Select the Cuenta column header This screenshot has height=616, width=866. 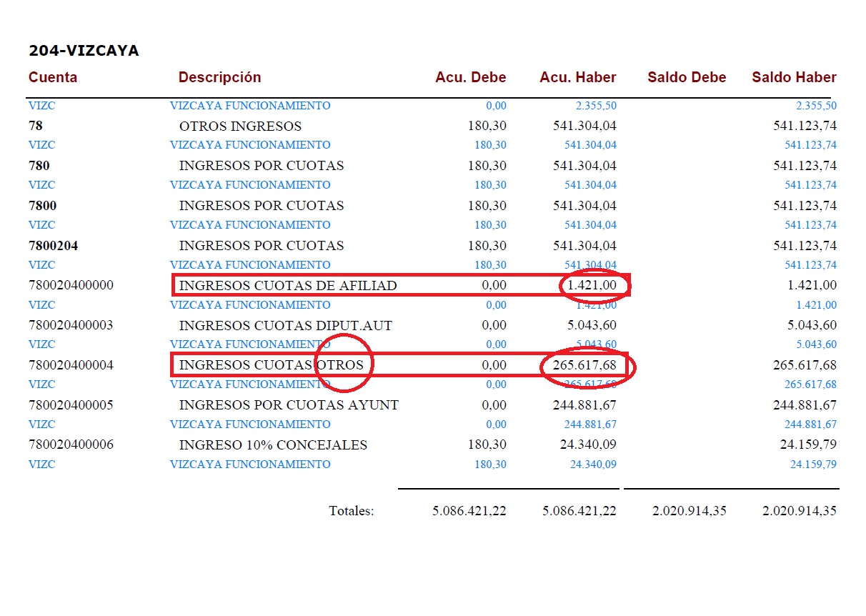tap(53, 77)
